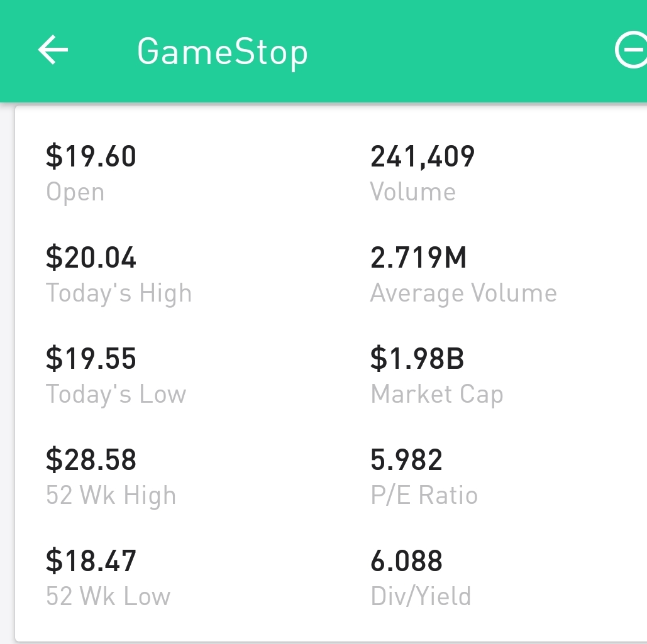Tap the 5.982 P/E value

point(406,460)
